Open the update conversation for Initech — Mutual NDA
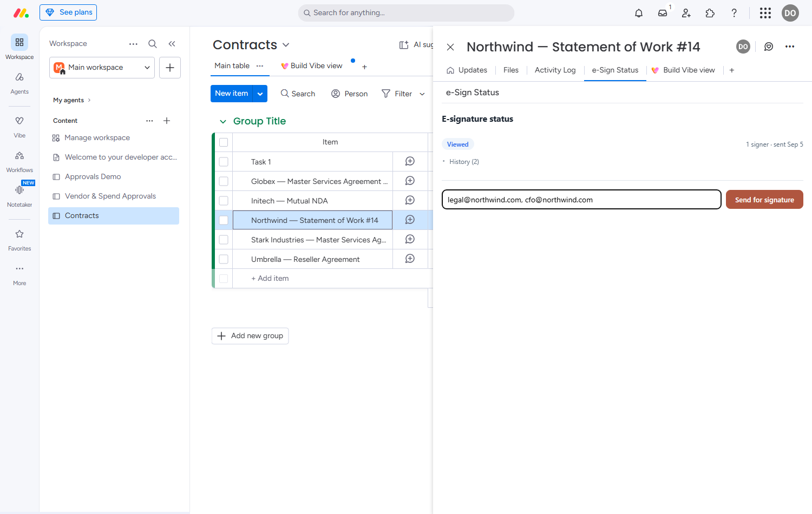The height and width of the screenshot is (514, 812). pos(410,200)
